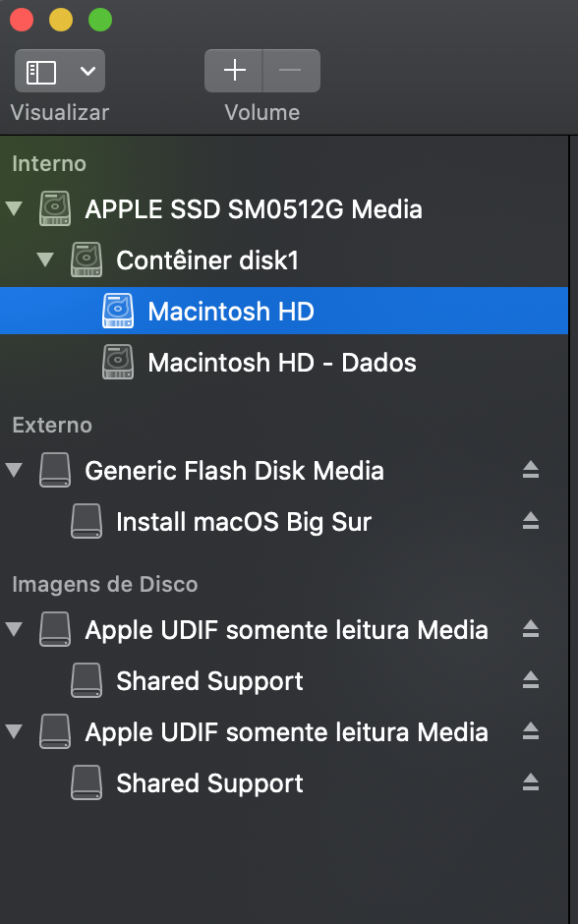Click the minus button to remove a volume
Viewport: 578px width, 924px height.
291,71
